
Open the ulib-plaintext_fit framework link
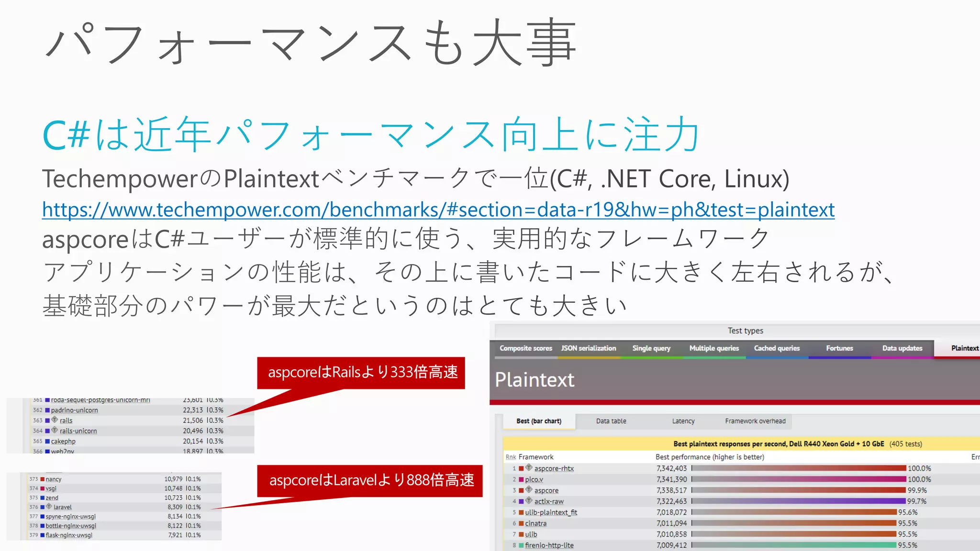[551, 513]
